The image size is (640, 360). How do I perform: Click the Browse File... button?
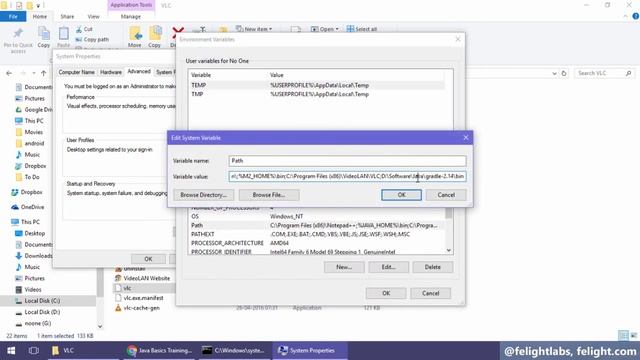click(x=269, y=195)
